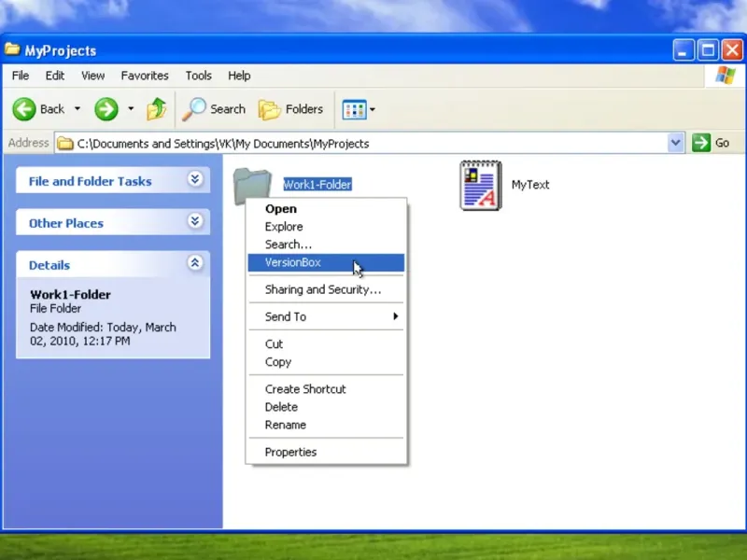
Task: Choose Copy in context menu
Action: coord(326,362)
